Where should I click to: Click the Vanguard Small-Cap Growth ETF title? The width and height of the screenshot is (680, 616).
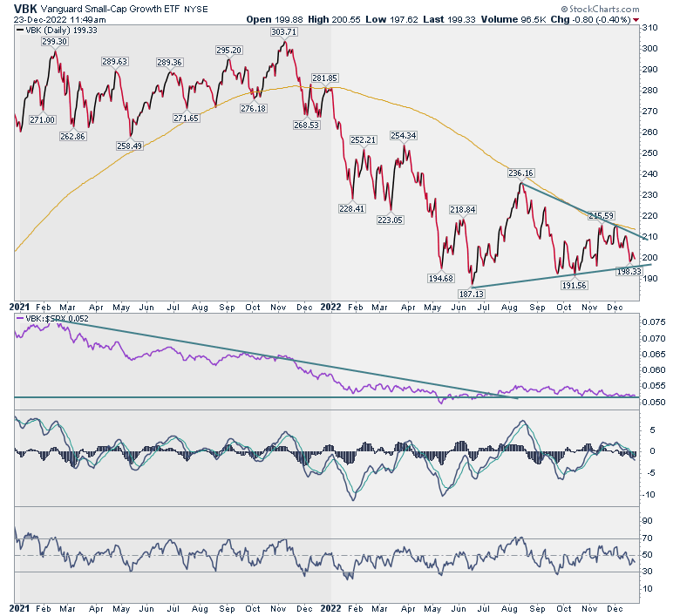(x=110, y=9)
